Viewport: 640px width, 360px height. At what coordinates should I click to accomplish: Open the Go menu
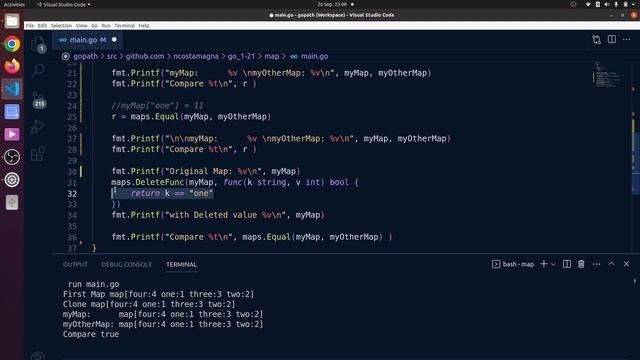[x=94, y=26]
